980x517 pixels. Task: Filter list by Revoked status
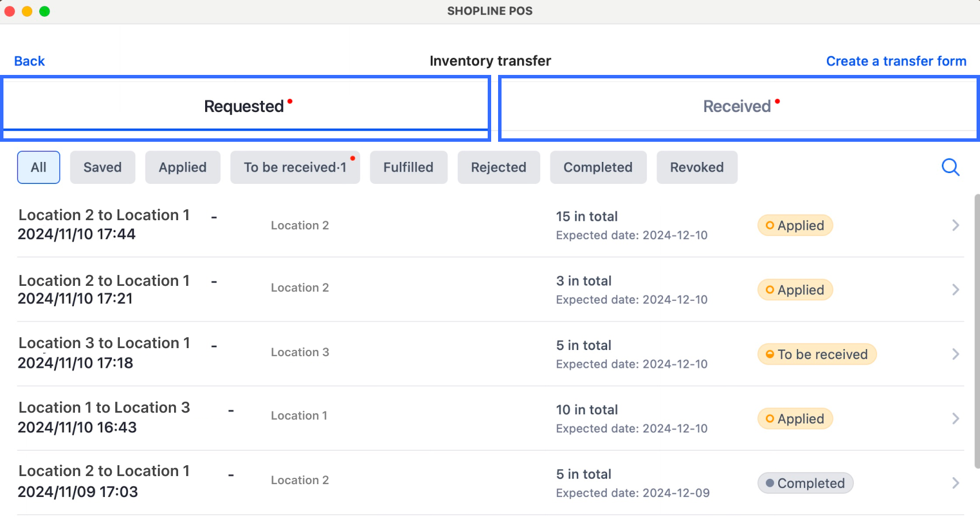tap(696, 167)
